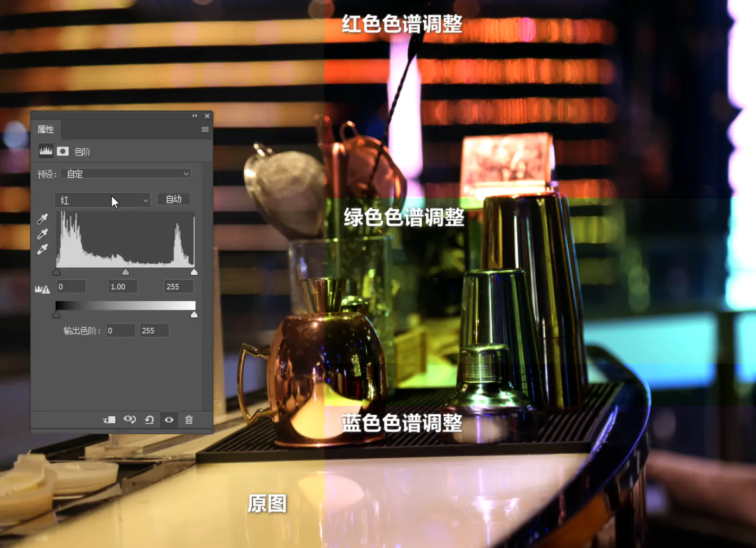
Task: Select the gray point eyedropper
Action: pyautogui.click(x=42, y=234)
